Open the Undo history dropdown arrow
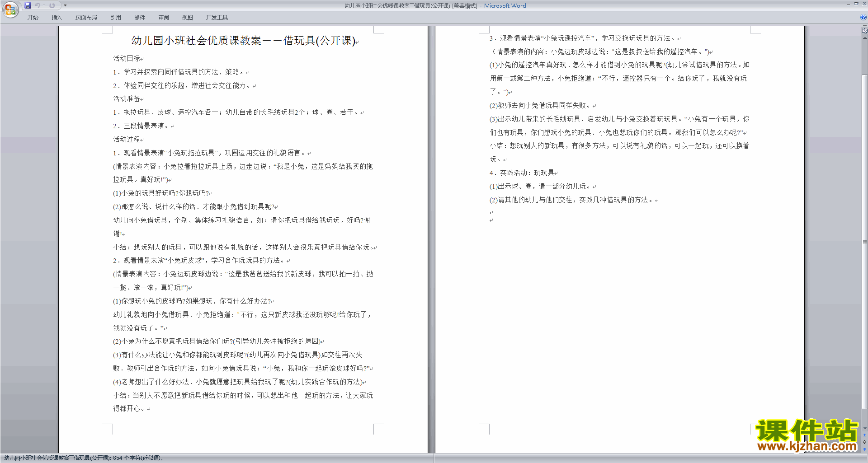This screenshot has height=463, width=868. pos(44,5)
